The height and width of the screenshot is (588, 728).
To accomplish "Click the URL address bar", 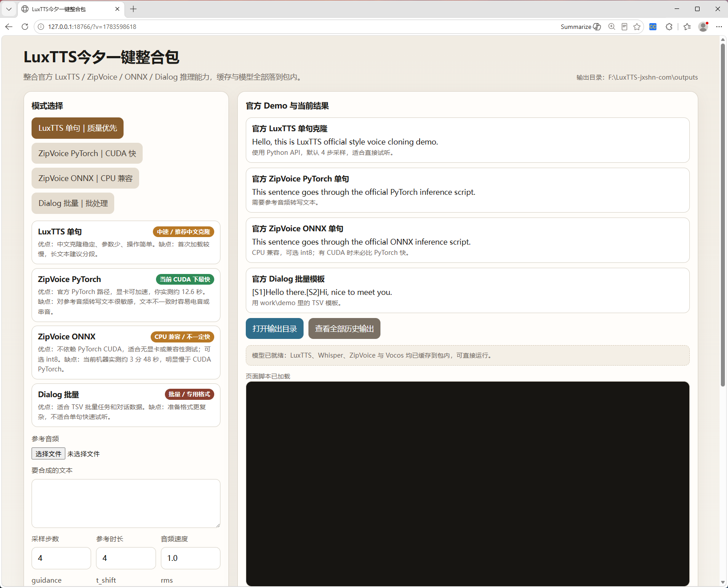I will click(x=293, y=27).
